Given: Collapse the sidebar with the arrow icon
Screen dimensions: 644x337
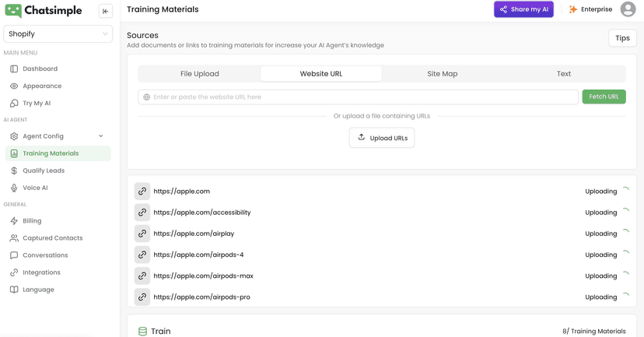Looking at the screenshot, I should [106, 11].
